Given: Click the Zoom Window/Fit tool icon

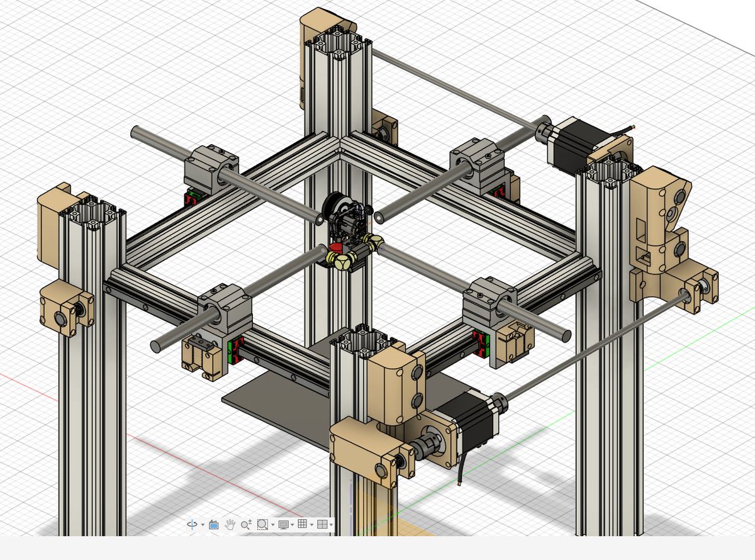Looking at the screenshot, I should coord(262,524).
